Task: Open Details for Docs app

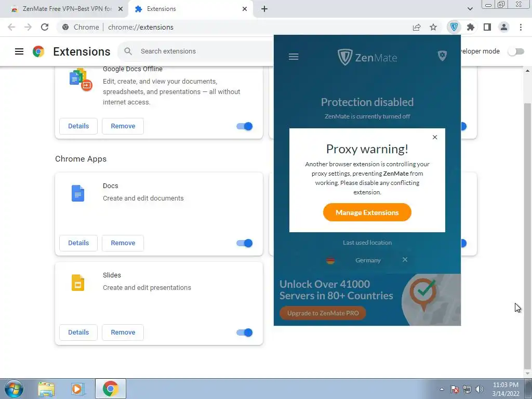Action: point(78,243)
